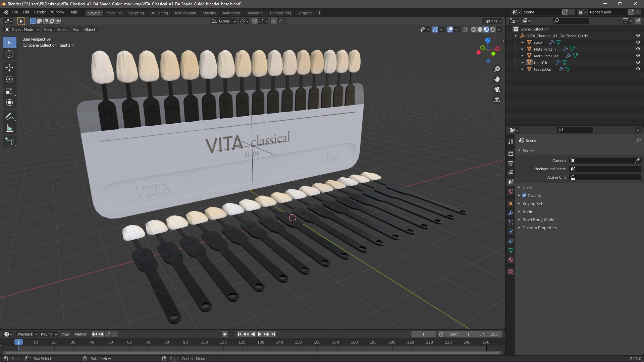Toggle the Gravity checkbox
Screen dimensions: 644x362
(524, 196)
